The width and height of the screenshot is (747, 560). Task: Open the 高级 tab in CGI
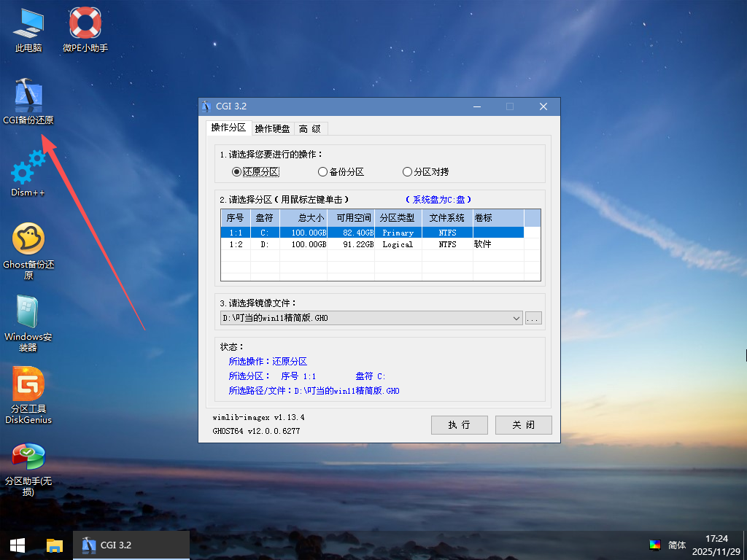[x=310, y=128]
